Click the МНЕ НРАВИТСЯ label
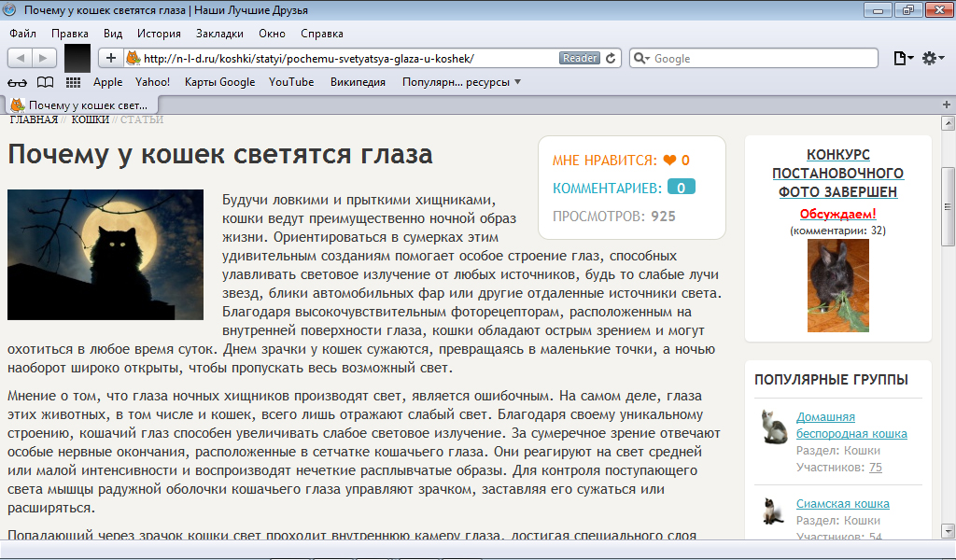956x560 pixels. coord(605,161)
